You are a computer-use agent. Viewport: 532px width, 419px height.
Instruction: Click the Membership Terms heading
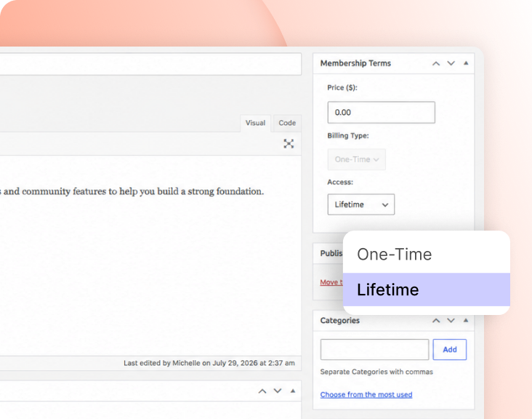tap(355, 63)
